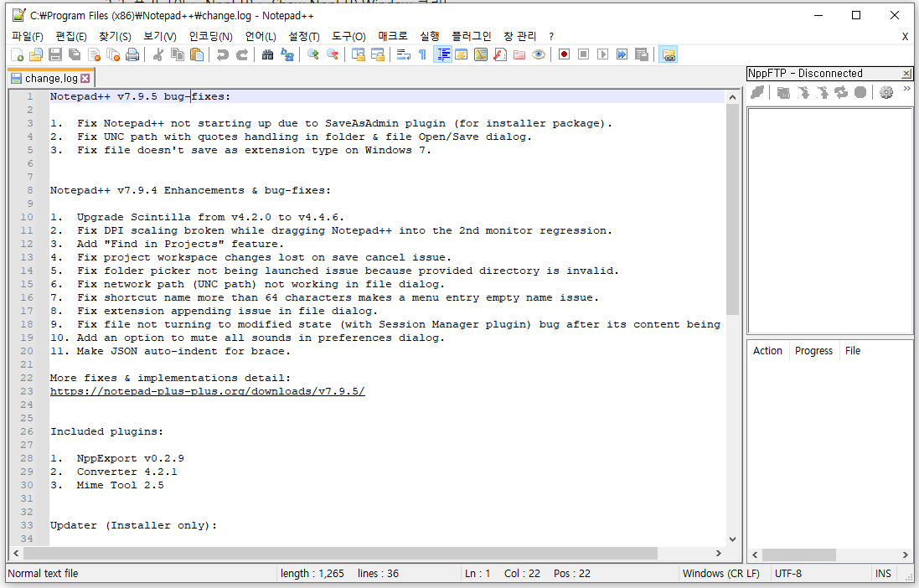Click the Copy toolbar icon
Screen dimensions: 919x588
177,55
